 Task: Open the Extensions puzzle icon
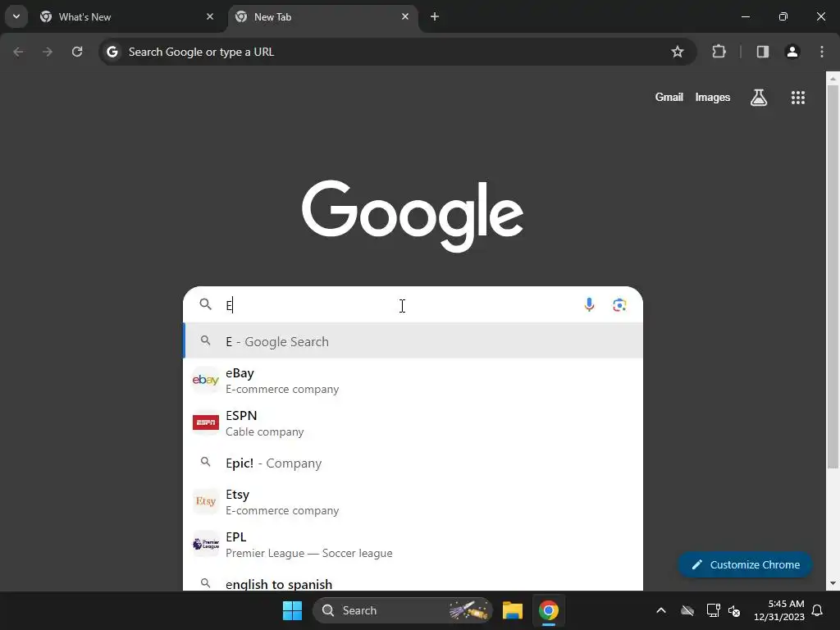click(x=719, y=52)
